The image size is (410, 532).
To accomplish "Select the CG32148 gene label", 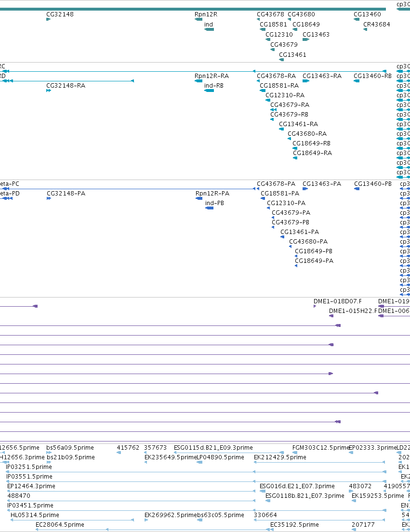I will (60, 14).
